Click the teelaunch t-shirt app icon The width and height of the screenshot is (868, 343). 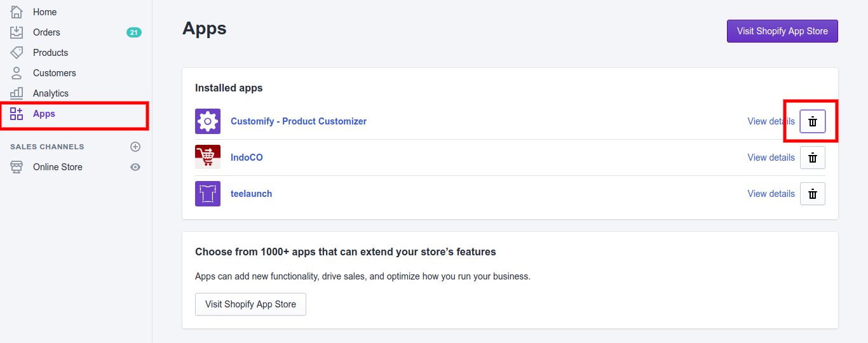click(208, 194)
